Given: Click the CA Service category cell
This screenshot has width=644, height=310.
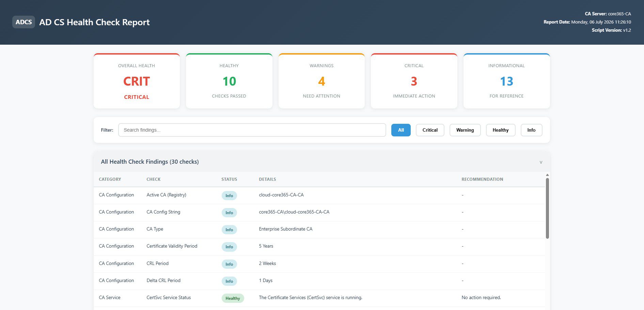Looking at the screenshot, I should [110, 298].
